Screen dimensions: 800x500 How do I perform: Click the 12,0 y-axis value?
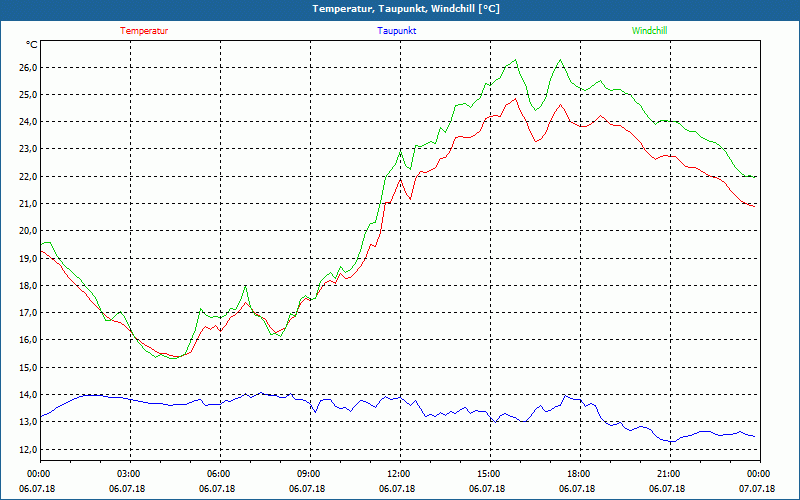pyautogui.click(x=28, y=449)
